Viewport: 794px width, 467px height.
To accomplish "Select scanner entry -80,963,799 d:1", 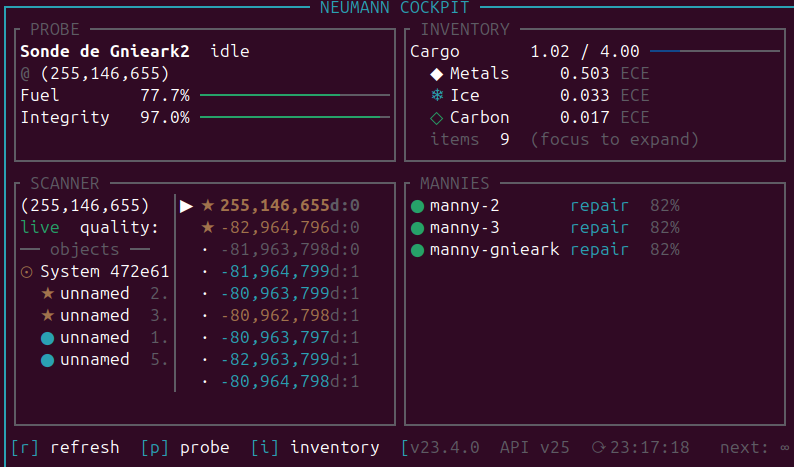I will point(290,293).
